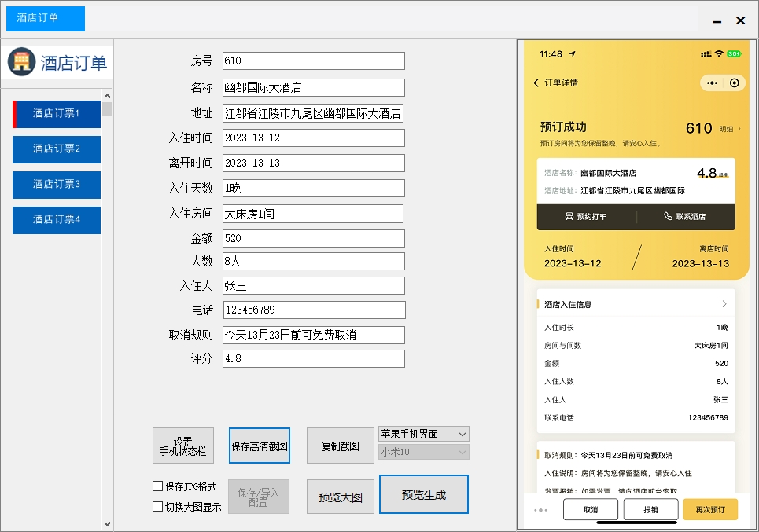759x532 pixels.
Task: Select the 酒店订票4 tab
Action: click(x=56, y=220)
